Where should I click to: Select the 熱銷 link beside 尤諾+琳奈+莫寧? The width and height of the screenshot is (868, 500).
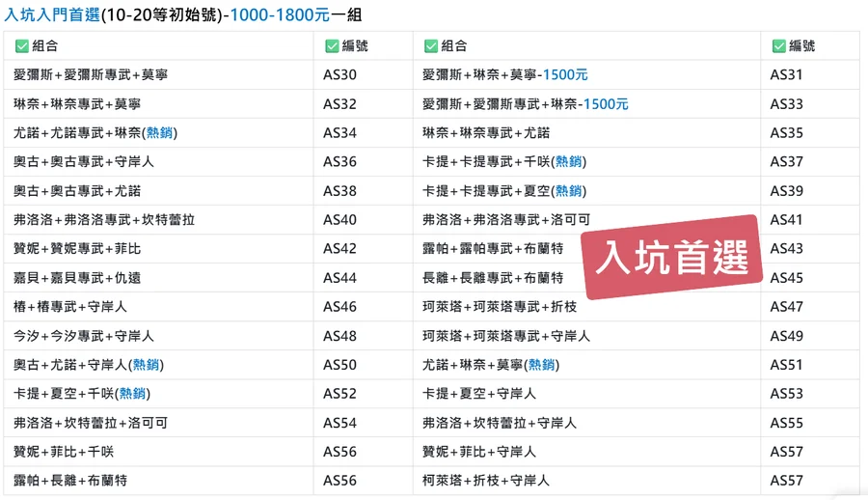(x=542, y=365)
